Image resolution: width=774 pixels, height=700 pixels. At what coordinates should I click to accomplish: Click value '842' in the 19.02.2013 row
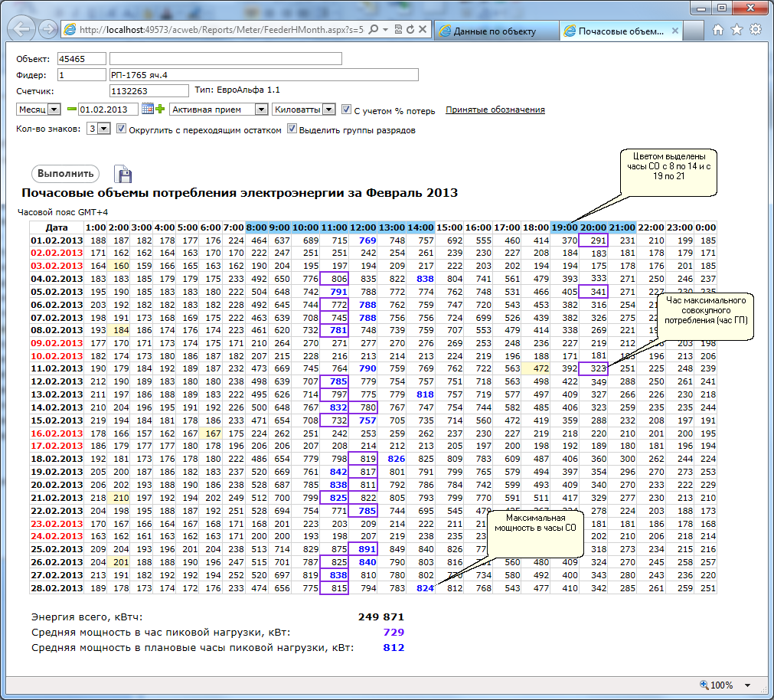[338, 472]
